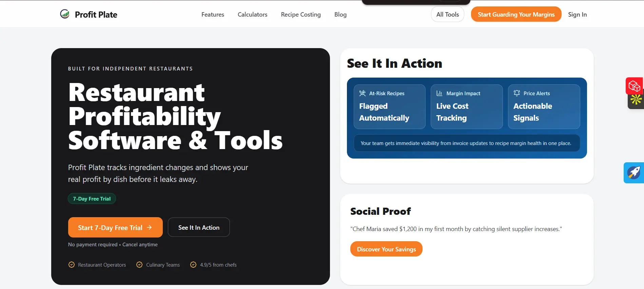Viewport: 644px width, 289px height.
Task: Click 'BUILT FOR INDEPENDENT RESTAURANTS' tagline
Action: 131,69
